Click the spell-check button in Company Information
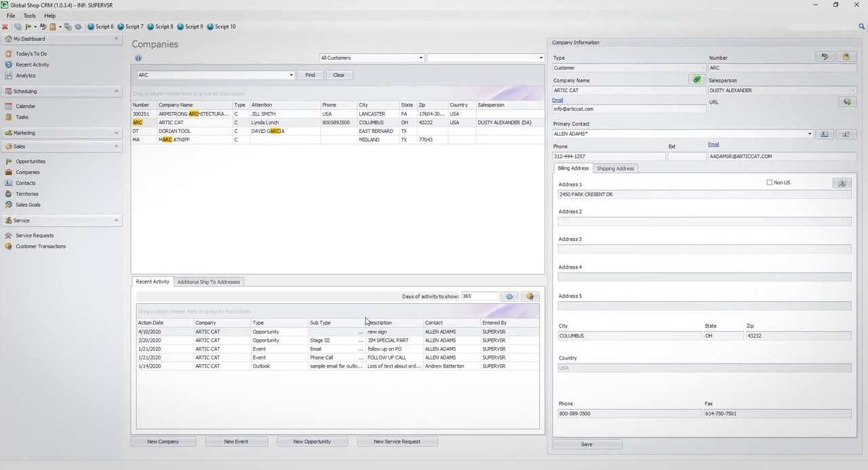Viewport: 868px width, 470px height. pos(825,57)
